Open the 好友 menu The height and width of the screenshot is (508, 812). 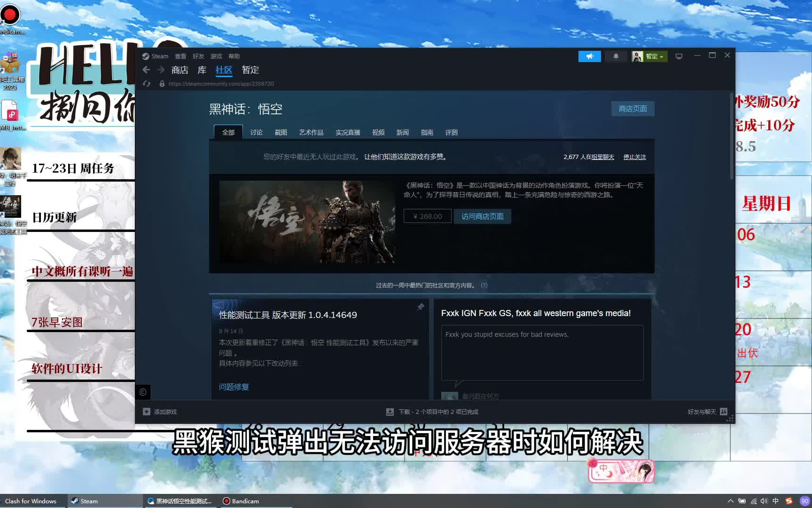coord(198,56)
